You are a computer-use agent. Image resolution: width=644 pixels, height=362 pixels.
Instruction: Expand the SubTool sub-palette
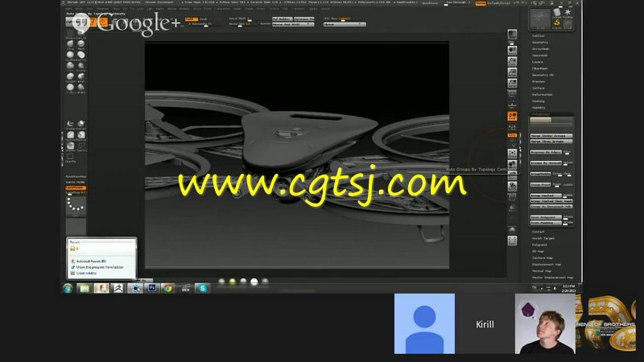(x=538, y=35)
